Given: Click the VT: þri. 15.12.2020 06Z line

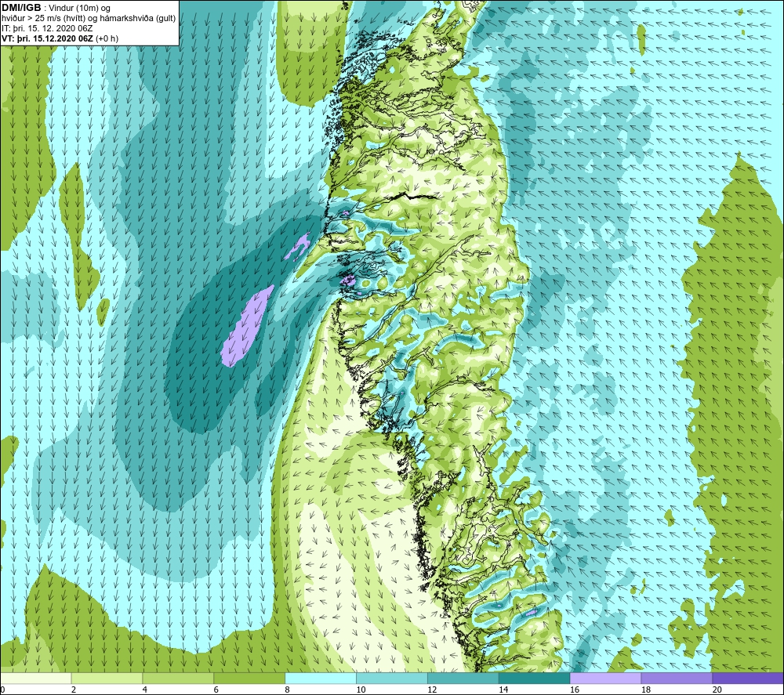Looking at the screenshot, I should [60, 38].
